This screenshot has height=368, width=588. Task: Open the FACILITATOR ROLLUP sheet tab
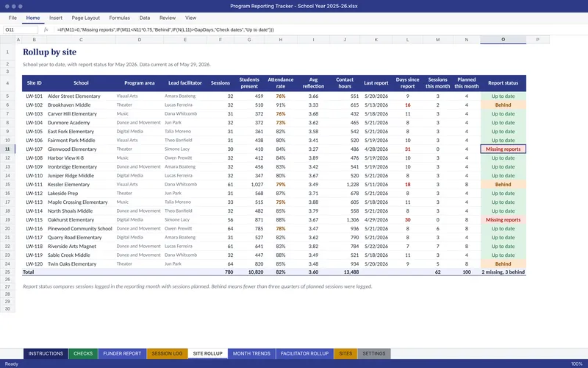304,354
